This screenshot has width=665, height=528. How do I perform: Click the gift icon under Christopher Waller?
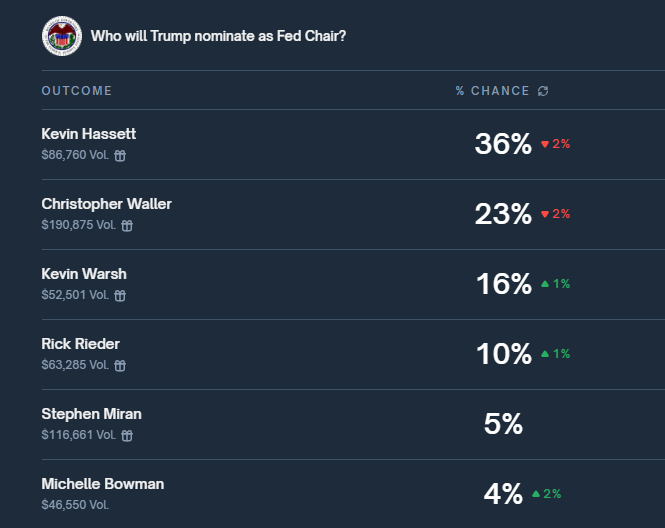pyautogui.click(x=127, y=226)
